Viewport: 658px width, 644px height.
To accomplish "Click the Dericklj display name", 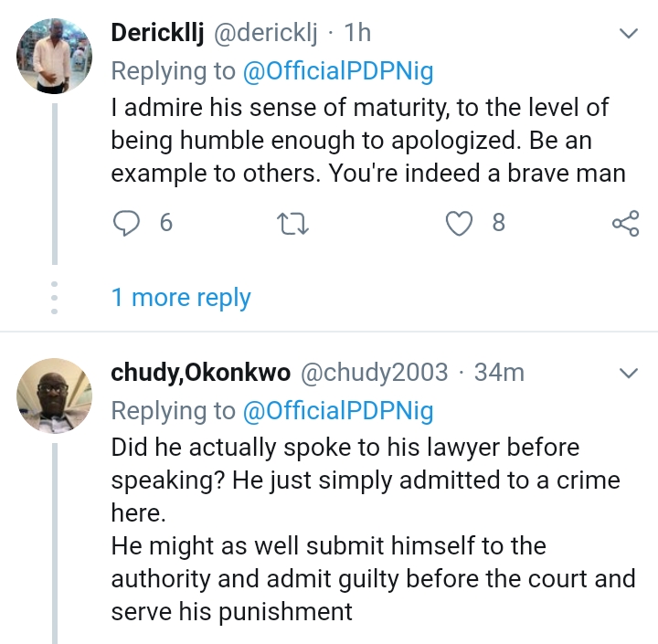I will [158, 34].
